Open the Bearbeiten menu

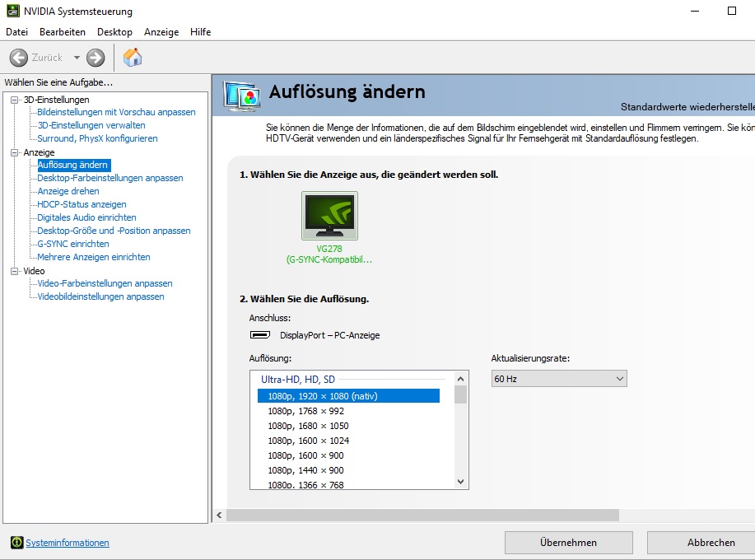[63, 32]
